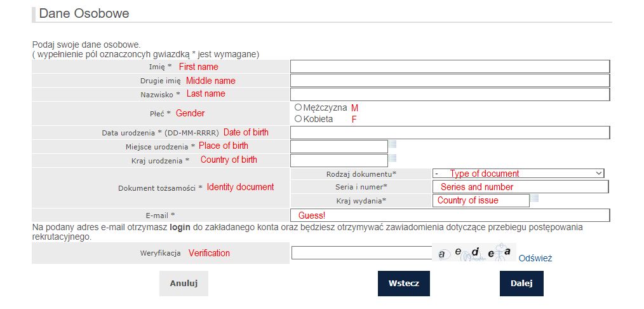Select the E-mail address field
Viewport: 644px width, 309px height.
pyautogui.click(x=450, y=216)
